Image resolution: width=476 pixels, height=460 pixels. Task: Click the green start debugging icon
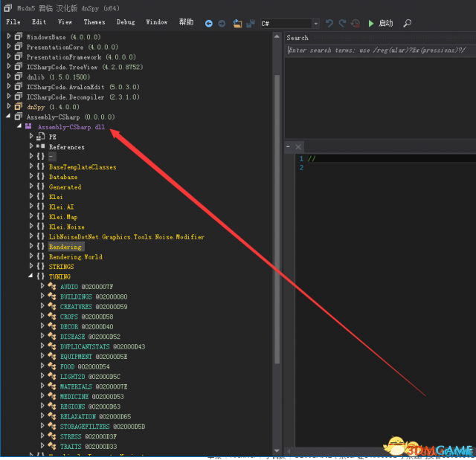[x=370, y=23]
